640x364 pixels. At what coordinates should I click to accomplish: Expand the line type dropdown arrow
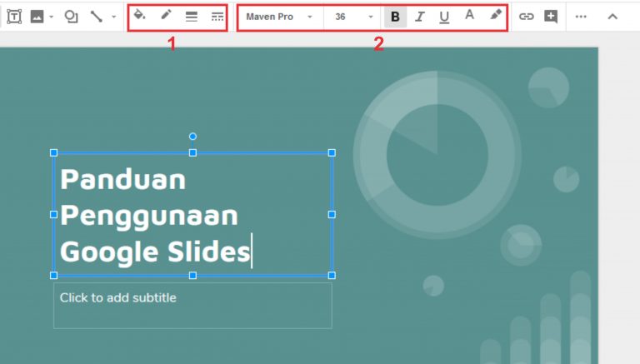(113, 17)
